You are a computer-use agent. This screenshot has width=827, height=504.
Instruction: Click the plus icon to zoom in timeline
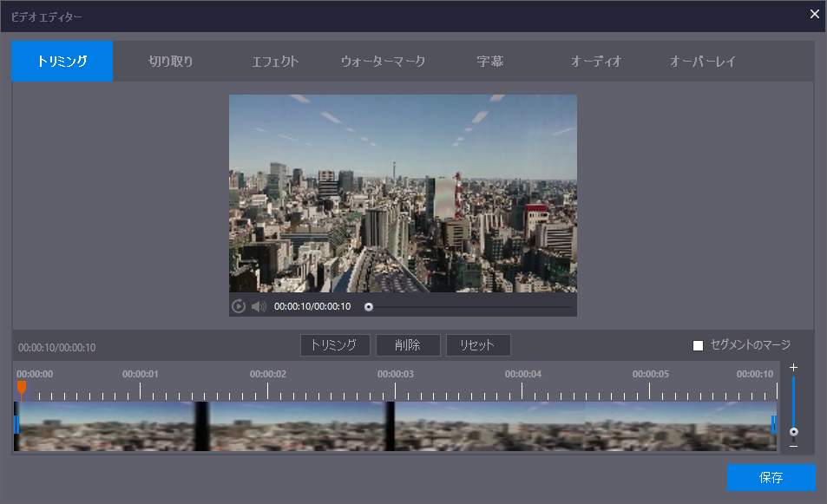tap(793, 368)
